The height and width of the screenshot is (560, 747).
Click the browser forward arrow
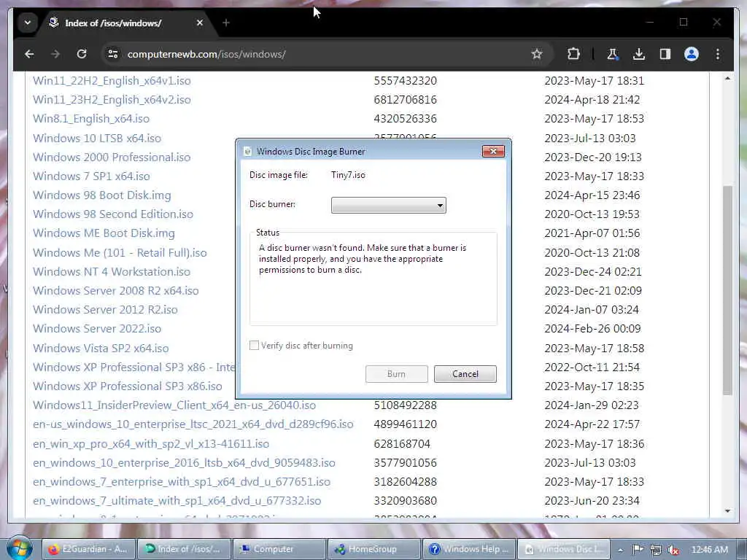click(x=55, y=54)
